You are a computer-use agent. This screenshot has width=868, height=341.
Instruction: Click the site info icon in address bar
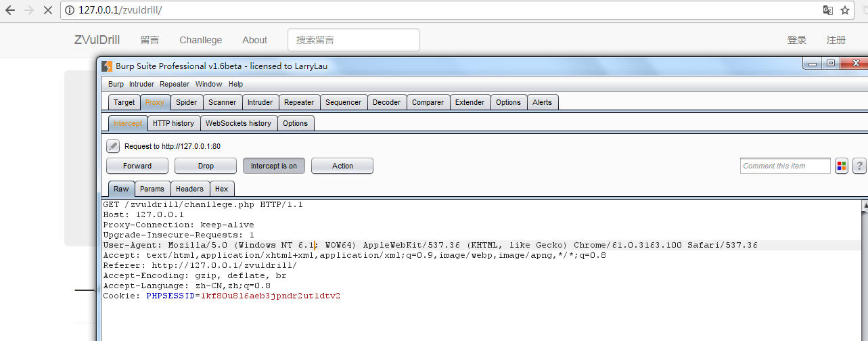70,10
